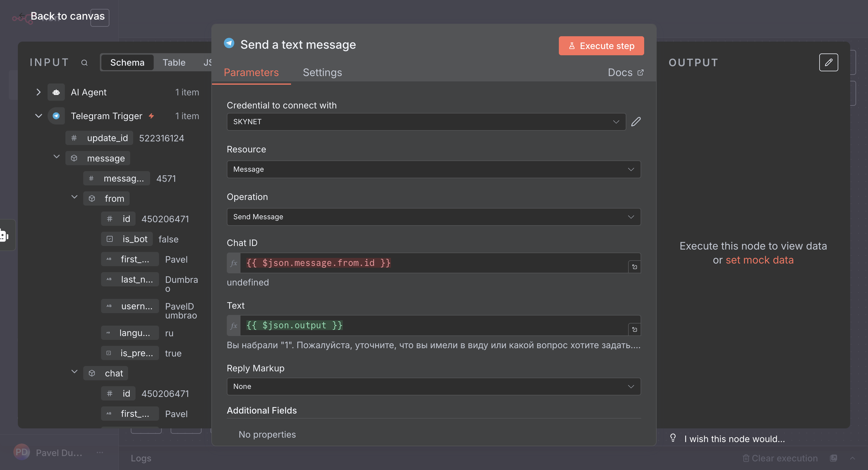The height and width of the screenshot is (470, 868).
Task: Open the Operation dropdown showing Send Message
Action: pyautogui.click(x=433, y=217)
